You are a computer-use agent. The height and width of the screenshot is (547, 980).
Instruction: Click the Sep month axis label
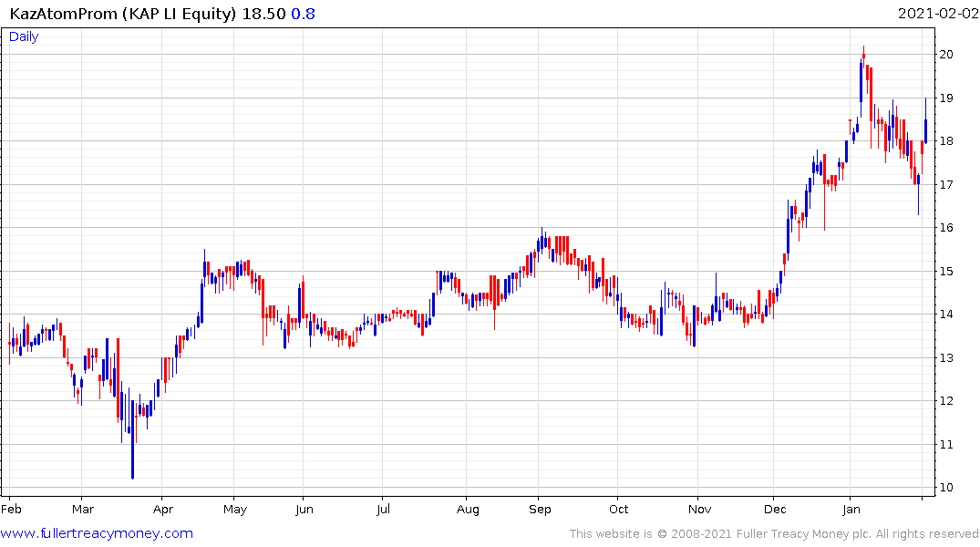(540, 510)
